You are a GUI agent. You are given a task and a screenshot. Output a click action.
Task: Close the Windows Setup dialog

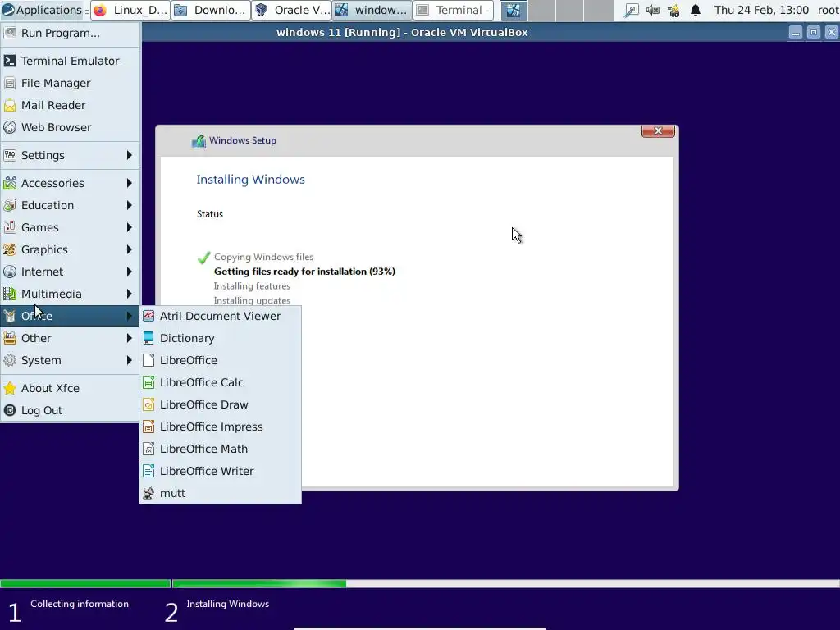658,130
